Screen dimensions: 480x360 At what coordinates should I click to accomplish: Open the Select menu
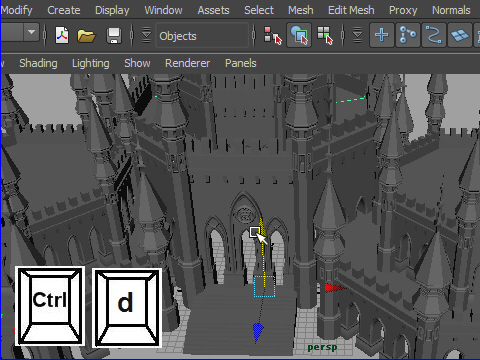tap(259, 10)
